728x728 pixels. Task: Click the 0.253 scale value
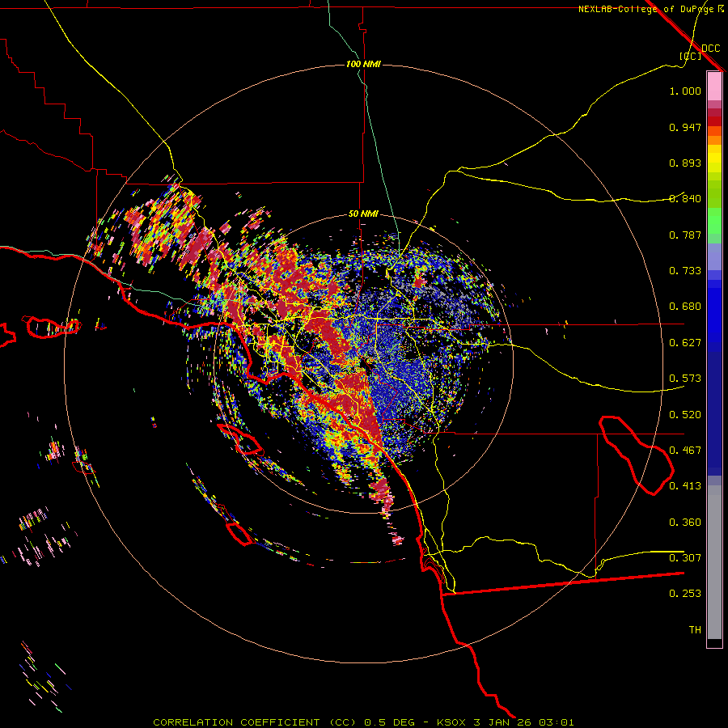[685, 594]
